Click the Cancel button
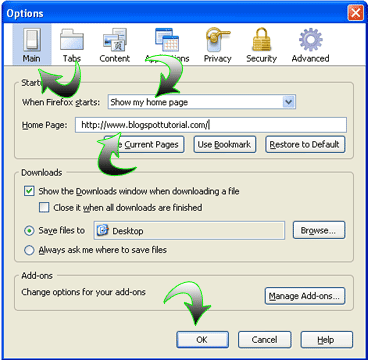The width and height of the screenshot is (368, 360). click(265, 340)
